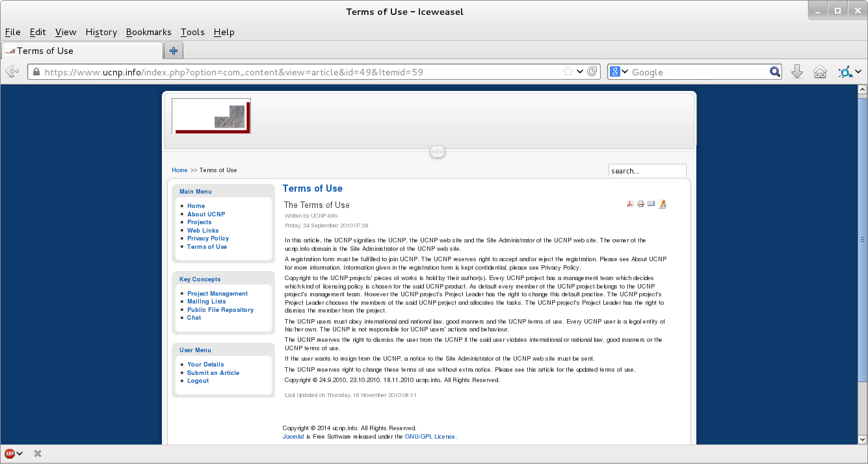The width and height of the screenshot is (868, 464).
Task: Open the Adblock Plus dropdown arrow
Action: [20, 454]
